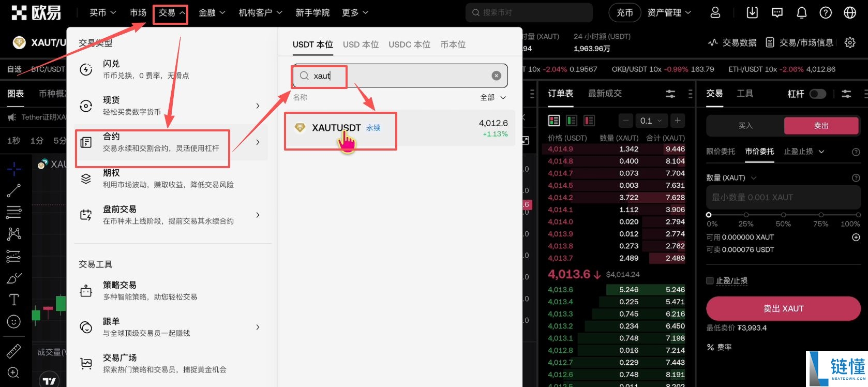Open the trading settings gear icon
This screenshot has width=868, height=387.
[x=850, y=42]
